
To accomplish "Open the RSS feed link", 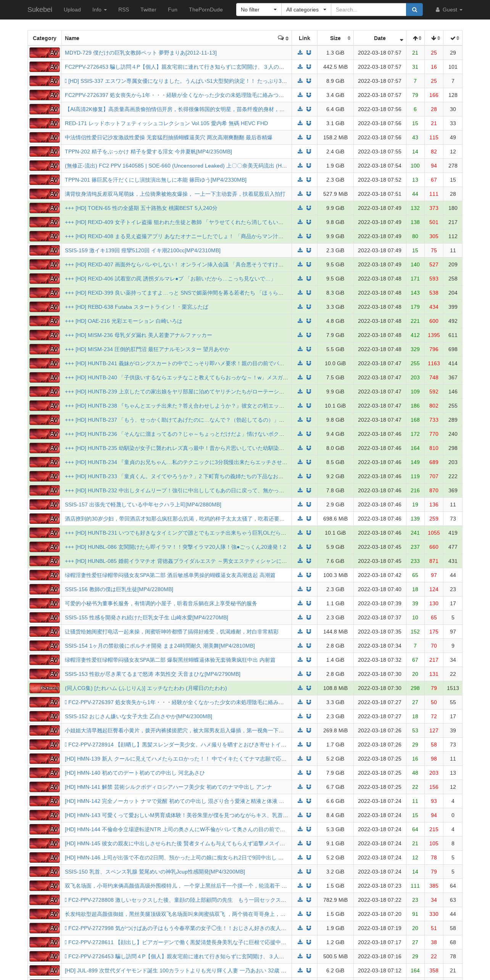I will (124, 10).
